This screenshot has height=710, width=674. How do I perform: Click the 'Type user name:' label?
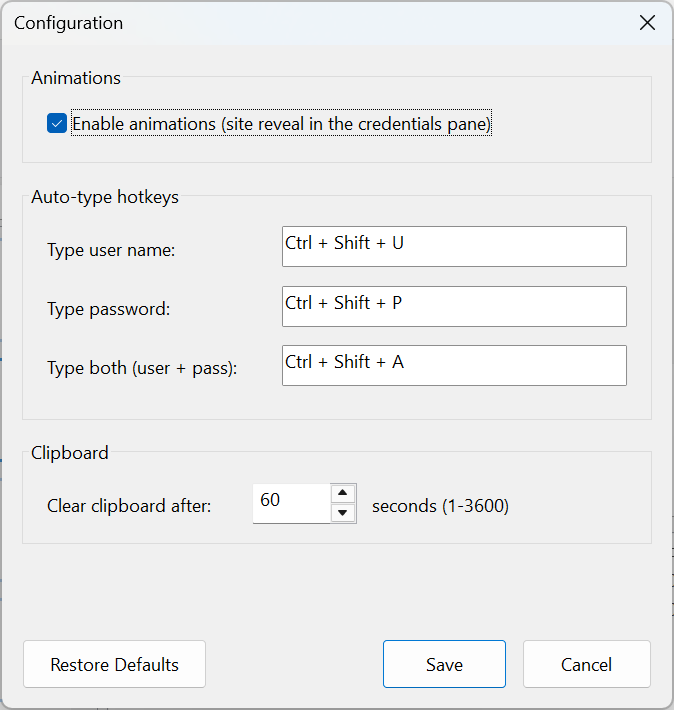111,250
